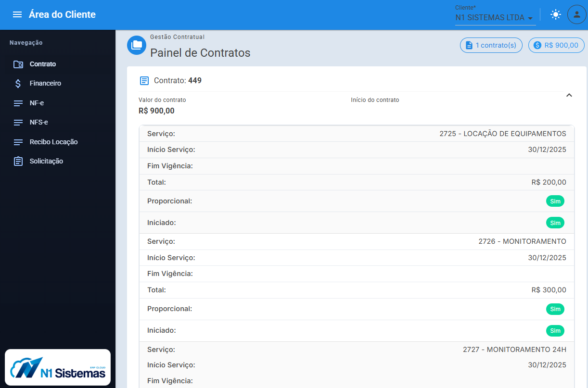588x388 pixels.
Task: Open the Contrato navigation item
Action: [x=58, y=64]
